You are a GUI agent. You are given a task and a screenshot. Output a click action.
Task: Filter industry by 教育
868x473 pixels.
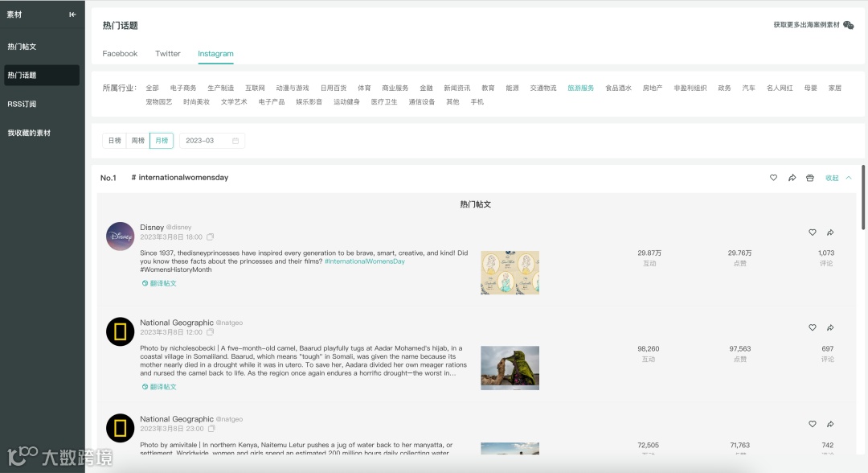coord(489,88)
